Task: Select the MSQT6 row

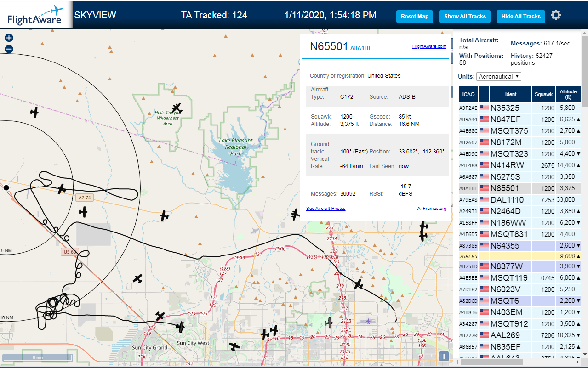Action: tap(520, 300)
